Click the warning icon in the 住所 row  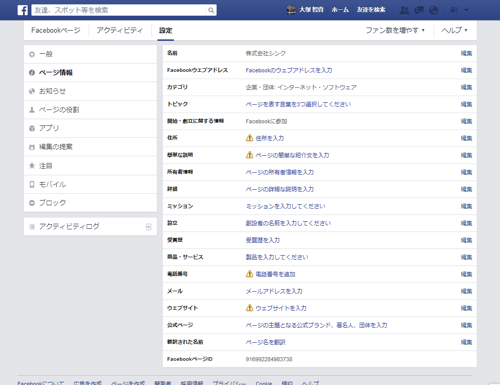(x=249, y=138)
